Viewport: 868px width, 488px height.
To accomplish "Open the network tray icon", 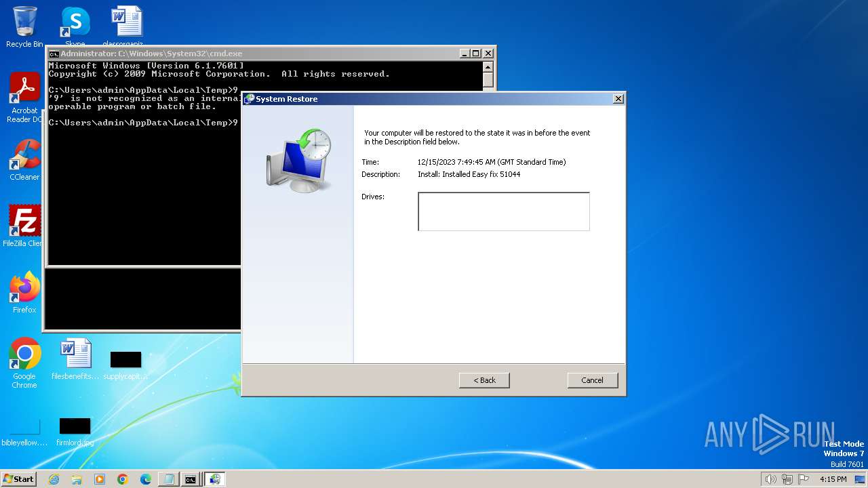I will pos(787,479).
